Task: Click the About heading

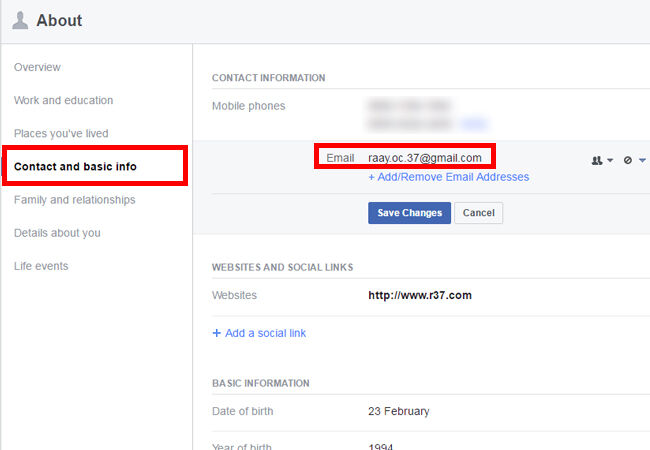Action: coord(59,20)
